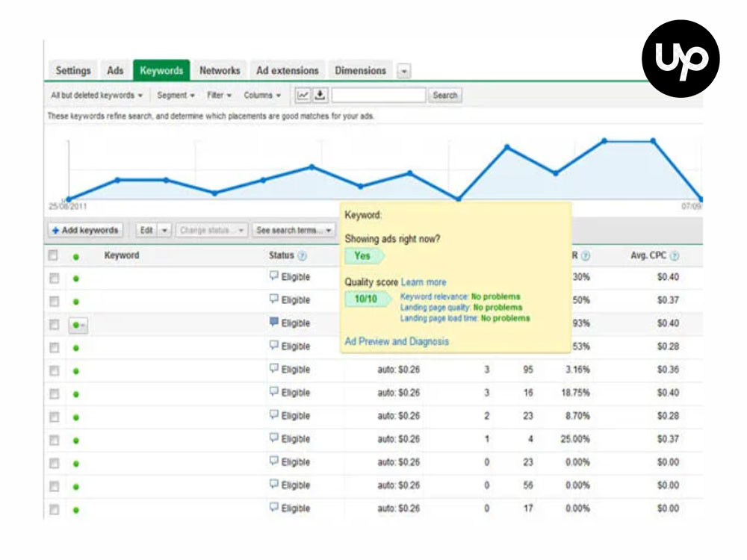Viewport: 747px width, 560px height.
Task: Switch to the Ads tab
Action: click(115, 70)
